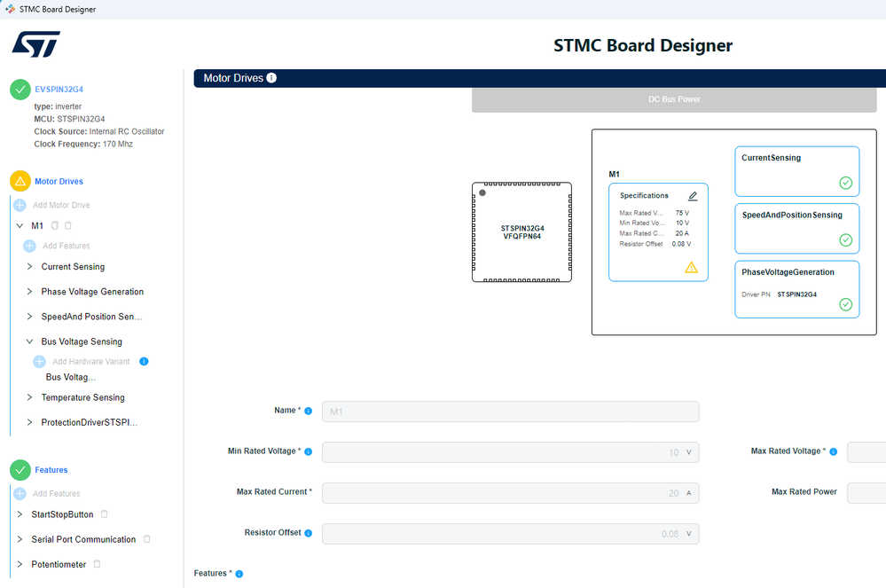Click the green check in SpeedAndPositionSensing card
The height and width of the screenshot is (588, 886).
click(846, 240)
